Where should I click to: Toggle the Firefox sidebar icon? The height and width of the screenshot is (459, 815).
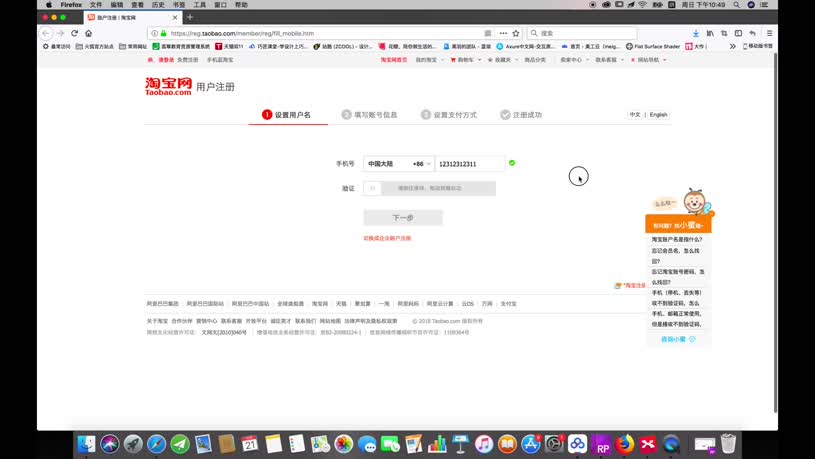point(738,33)
